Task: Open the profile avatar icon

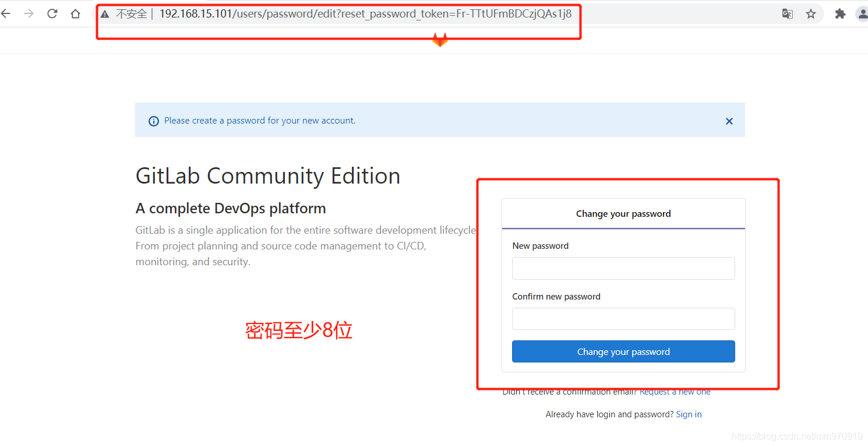Action: 863,14
